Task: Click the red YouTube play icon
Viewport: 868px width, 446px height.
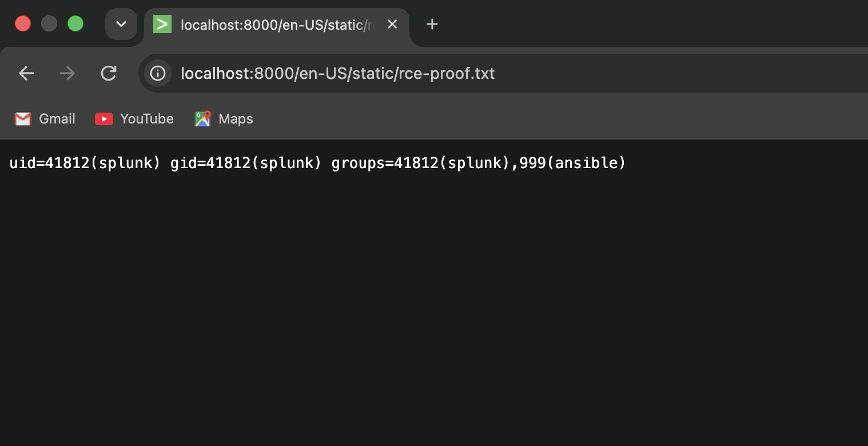Action: point(104,119)
